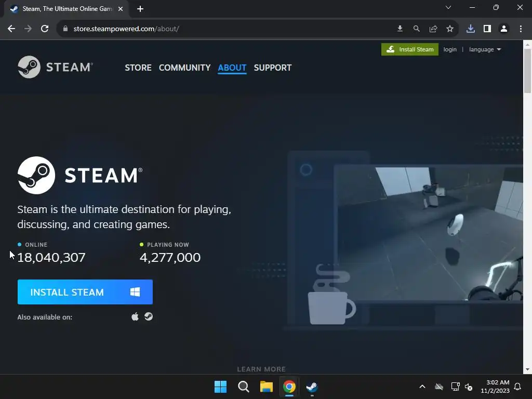Close the Steam browser tab
The width and height of the screenshot is (532, 399).
pos(121,9)
